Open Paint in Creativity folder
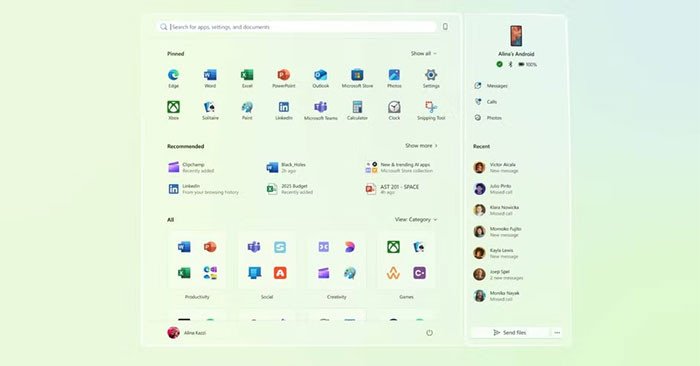 [350, 273]
